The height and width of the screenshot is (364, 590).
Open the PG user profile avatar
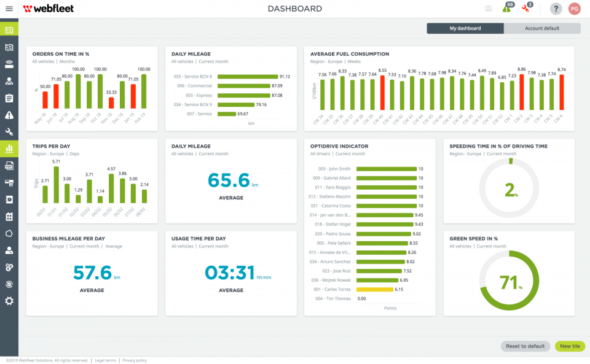click(x=575, y=9)
